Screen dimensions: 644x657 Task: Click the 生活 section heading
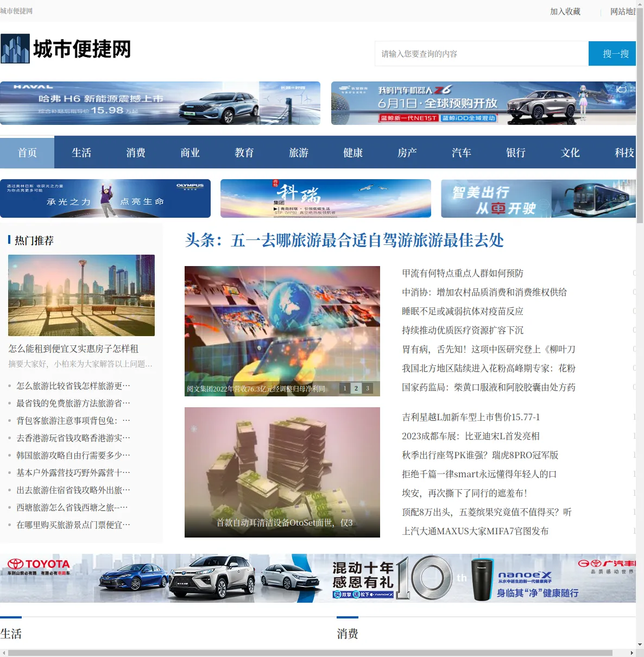tap(11, 634)
